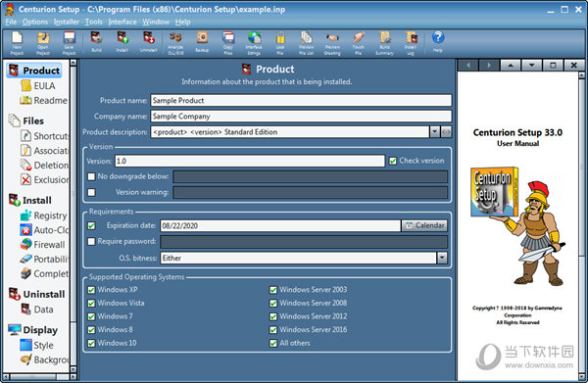Click the New Project toolbar icon
Image resolution: width=588 pixels, height=383 pixels.
point(17,43)
